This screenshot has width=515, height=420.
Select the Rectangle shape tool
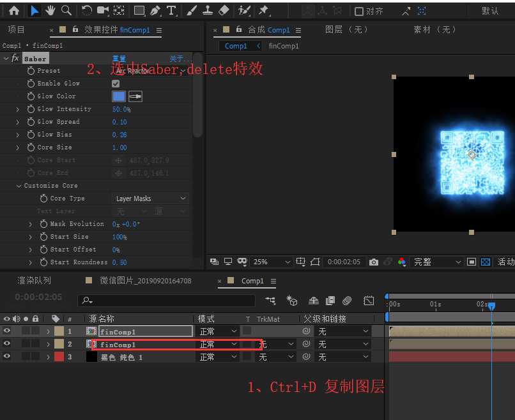click(x=139, y=11)
